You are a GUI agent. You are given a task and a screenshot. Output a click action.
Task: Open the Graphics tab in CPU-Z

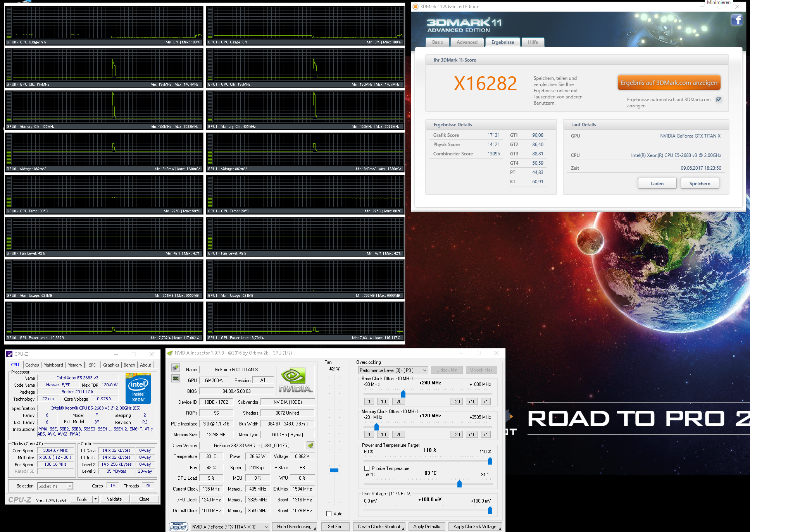(x=111, y=365)
